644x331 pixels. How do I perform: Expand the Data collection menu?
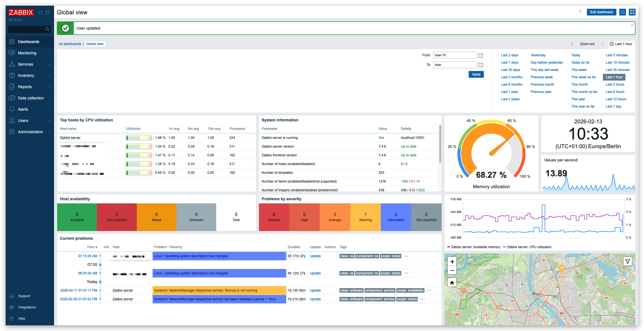tap(30, 98)
